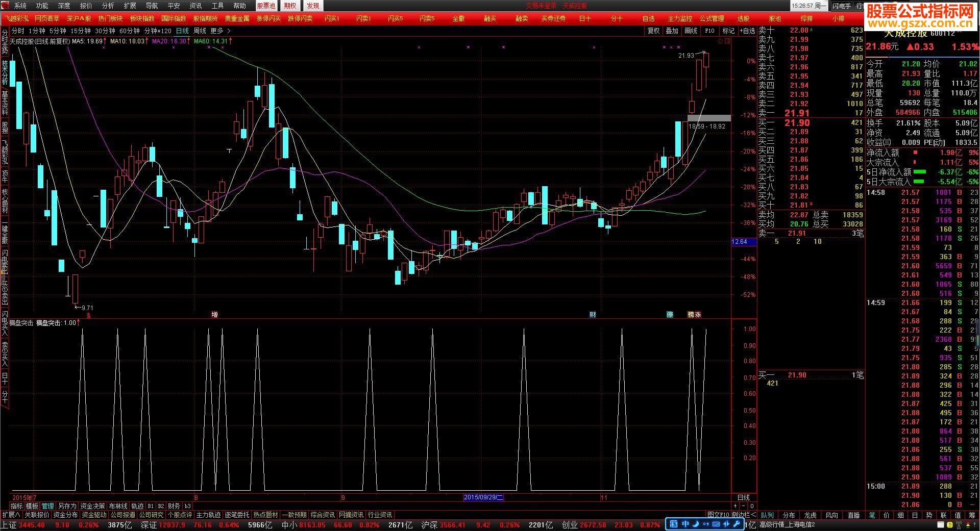Open the F10 company info
Image resolution: width=980 pixels, height=531 pixels.
(709, 31)
